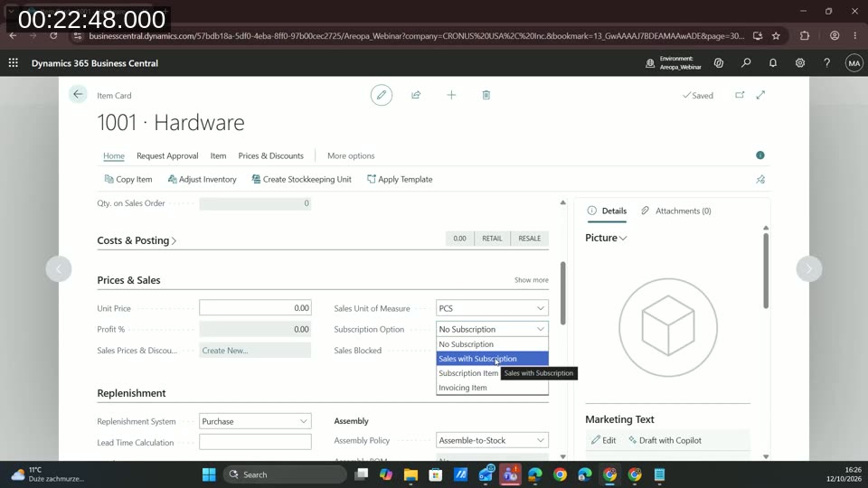This screenshot has height=488, width=868.
Task: Go to the next record arrow
Action: coord(808,269)
